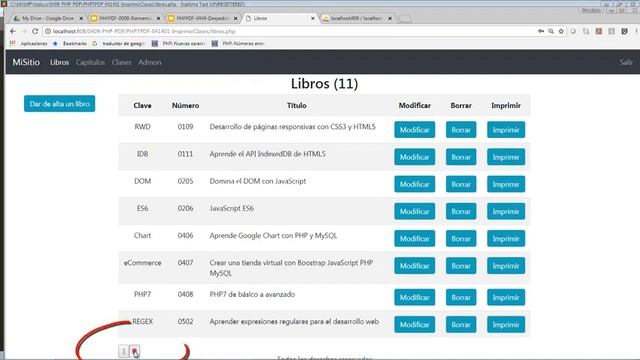Click the red extension icon in Chrome toolbar

tap(599, 31)
